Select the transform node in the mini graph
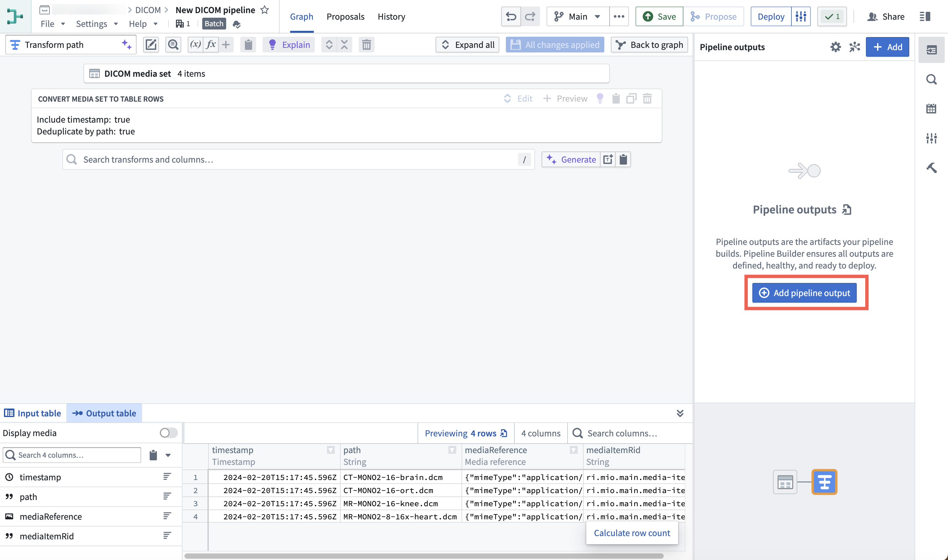The height and width of the screenshot is (560, 948). pos(824,482)
